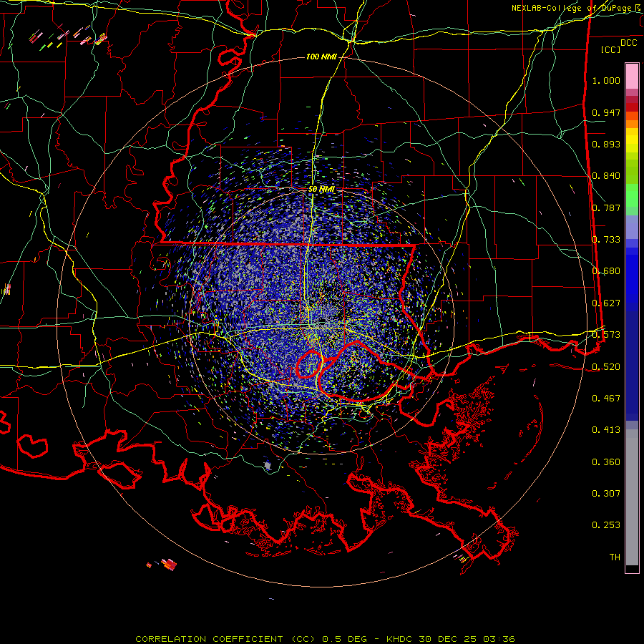Click the KHDC radar site identifier
644x644 pixels.
tap(399, 639)
